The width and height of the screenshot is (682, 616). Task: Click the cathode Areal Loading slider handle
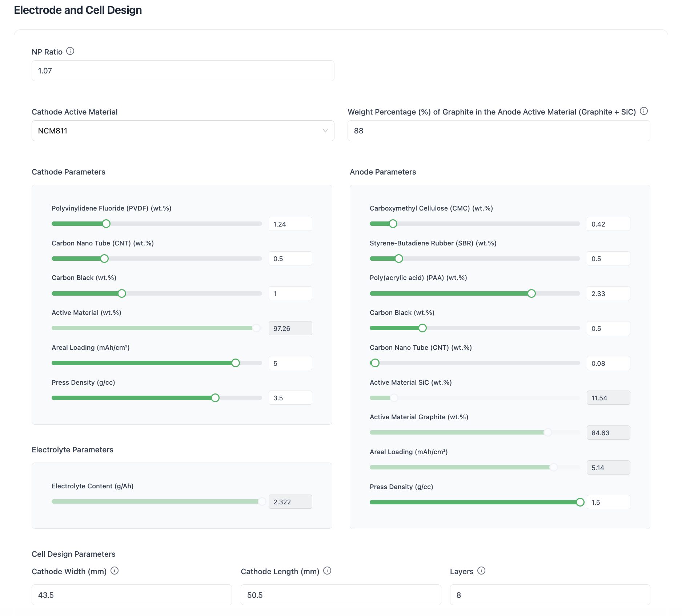236,363
